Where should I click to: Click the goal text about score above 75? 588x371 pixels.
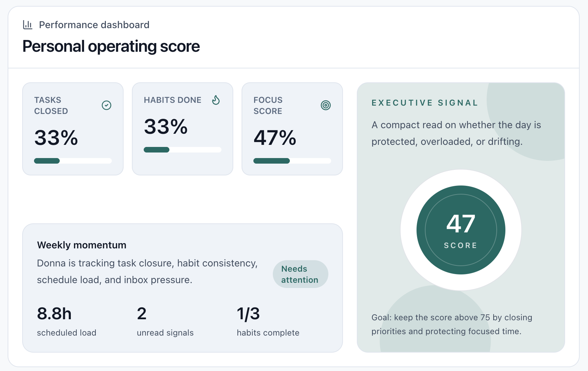pyautogui.click(x=452, y=324)
